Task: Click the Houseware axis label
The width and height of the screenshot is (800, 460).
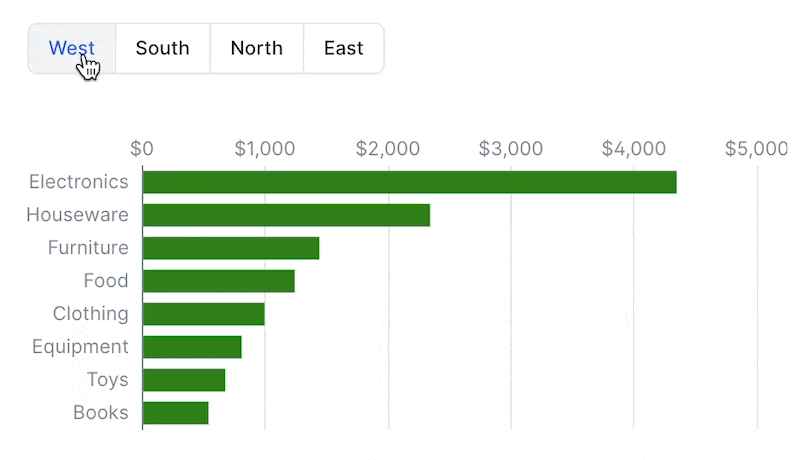Action: [78, 215]
